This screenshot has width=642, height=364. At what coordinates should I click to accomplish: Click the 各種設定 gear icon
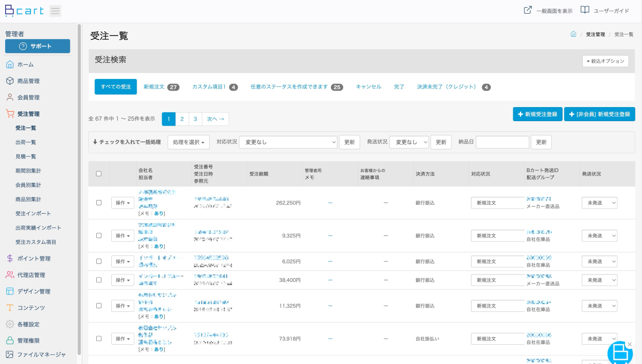coord(10,324)
